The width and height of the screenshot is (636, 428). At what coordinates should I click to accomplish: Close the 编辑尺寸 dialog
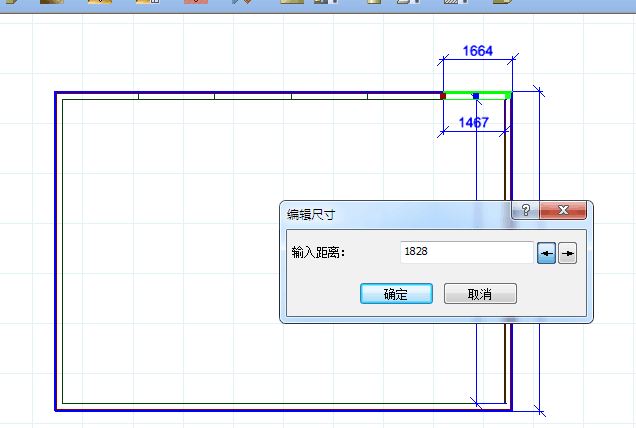point(563,210)
